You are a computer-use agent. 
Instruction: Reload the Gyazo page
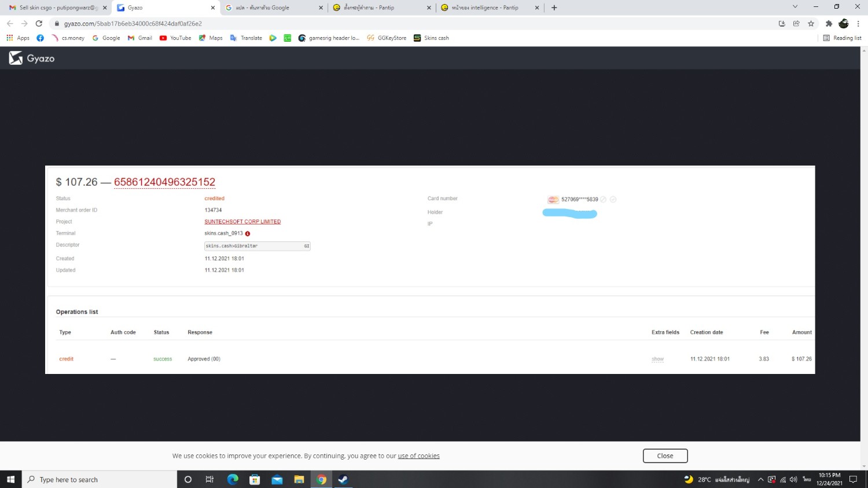[39, 24]
